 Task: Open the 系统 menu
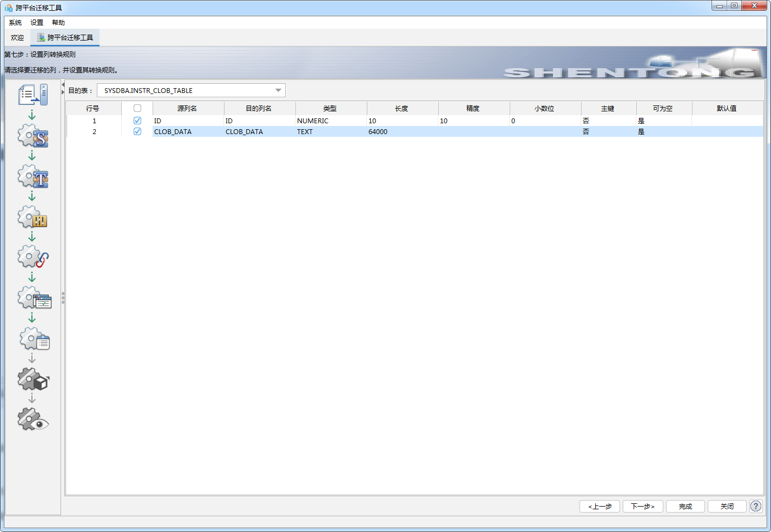click(x=15, y=23)
